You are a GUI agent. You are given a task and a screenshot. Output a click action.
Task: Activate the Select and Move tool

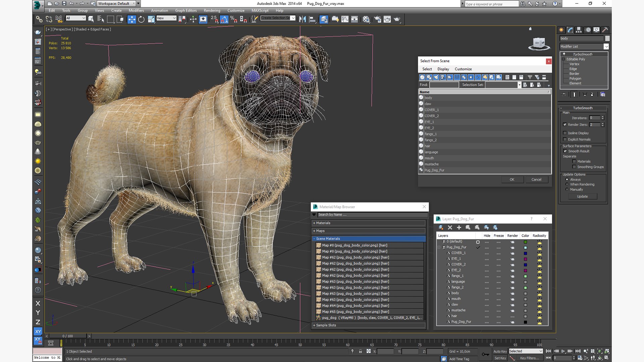click(131, 19)
